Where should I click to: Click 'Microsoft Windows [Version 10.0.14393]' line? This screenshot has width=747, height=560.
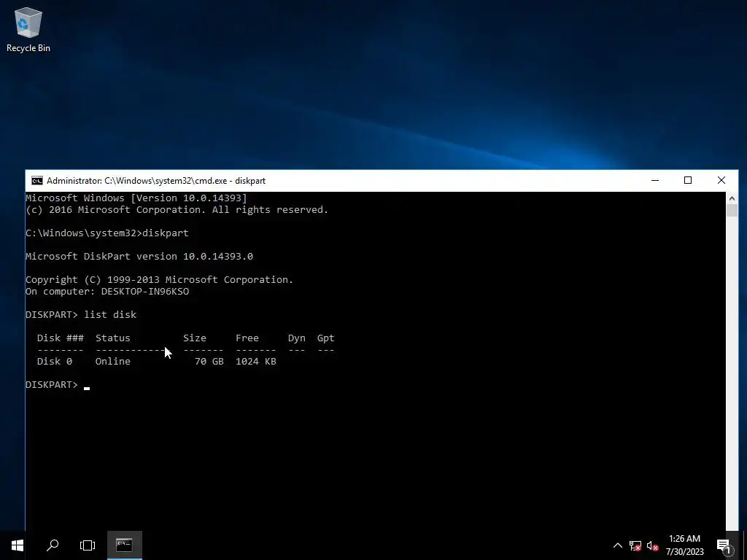click(136, 198)
